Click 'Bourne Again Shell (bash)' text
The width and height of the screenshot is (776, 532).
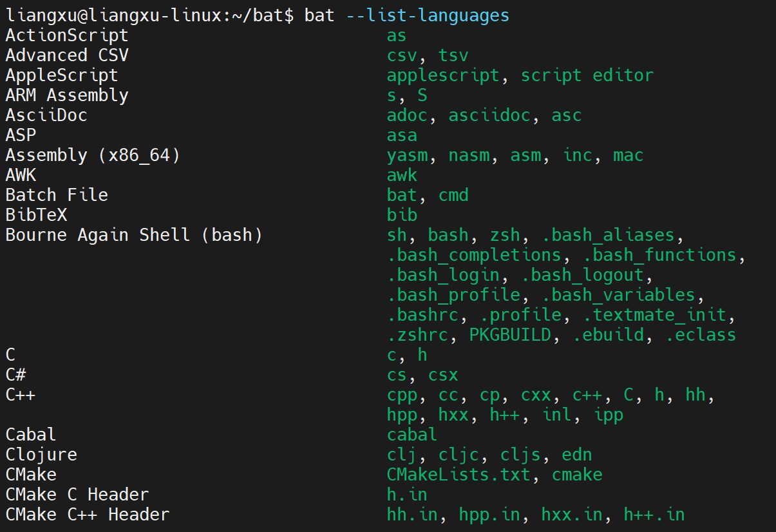point(134,234)
